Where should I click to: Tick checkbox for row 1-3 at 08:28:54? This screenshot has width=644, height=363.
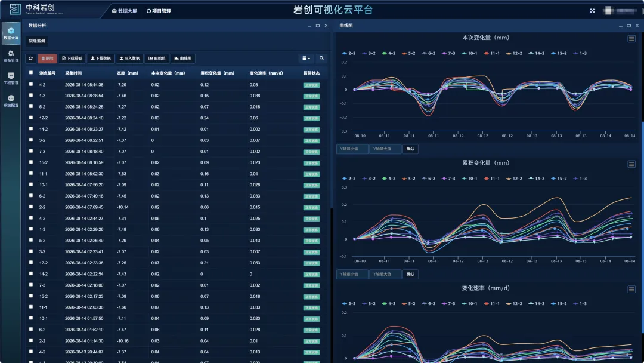click(x=31, y=96)
